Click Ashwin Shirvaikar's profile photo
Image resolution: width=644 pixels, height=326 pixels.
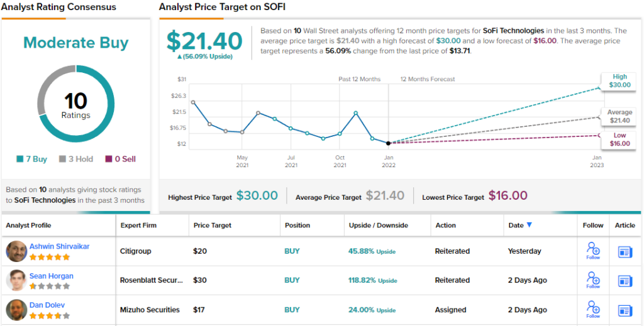(x=16, y=251)
